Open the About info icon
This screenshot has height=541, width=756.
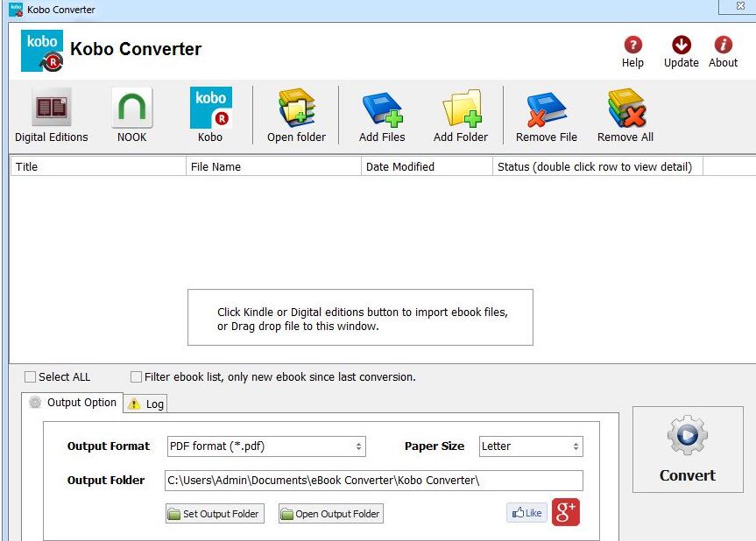pos(723,46)
